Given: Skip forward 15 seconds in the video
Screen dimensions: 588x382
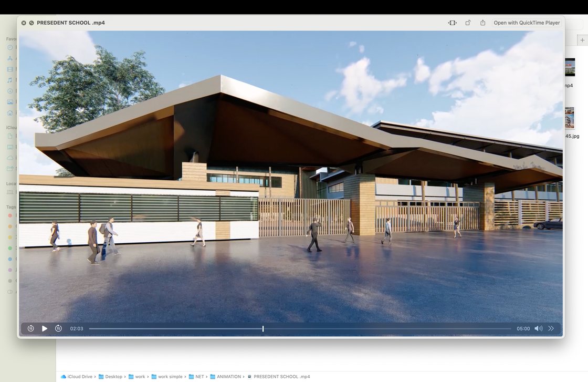Looking at the screenshot, I should [x=58, y=328].
